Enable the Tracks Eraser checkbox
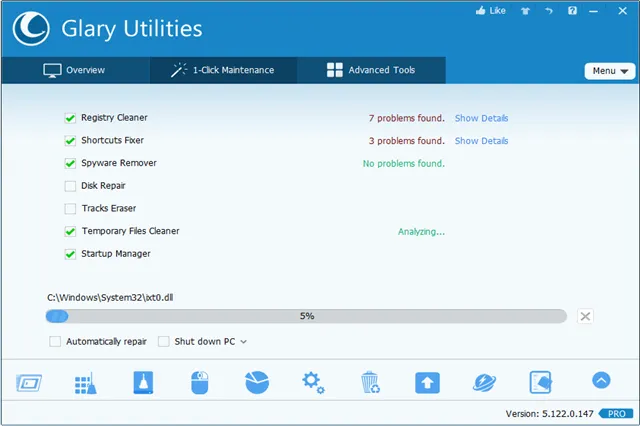 (x=70, y=209)
